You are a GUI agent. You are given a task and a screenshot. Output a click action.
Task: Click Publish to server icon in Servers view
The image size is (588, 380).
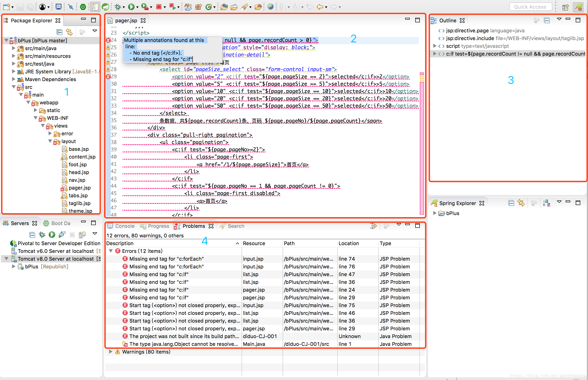coord(82,234)
